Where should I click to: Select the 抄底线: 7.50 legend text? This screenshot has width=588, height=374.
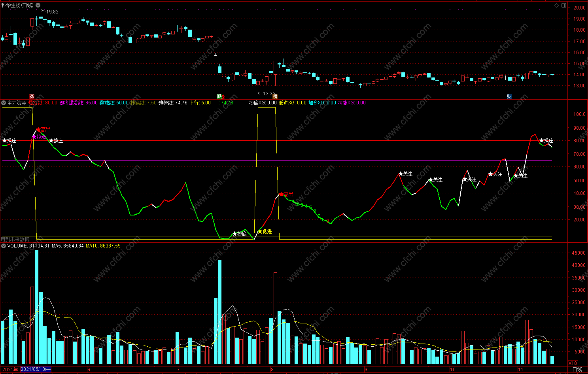point(143,103)
